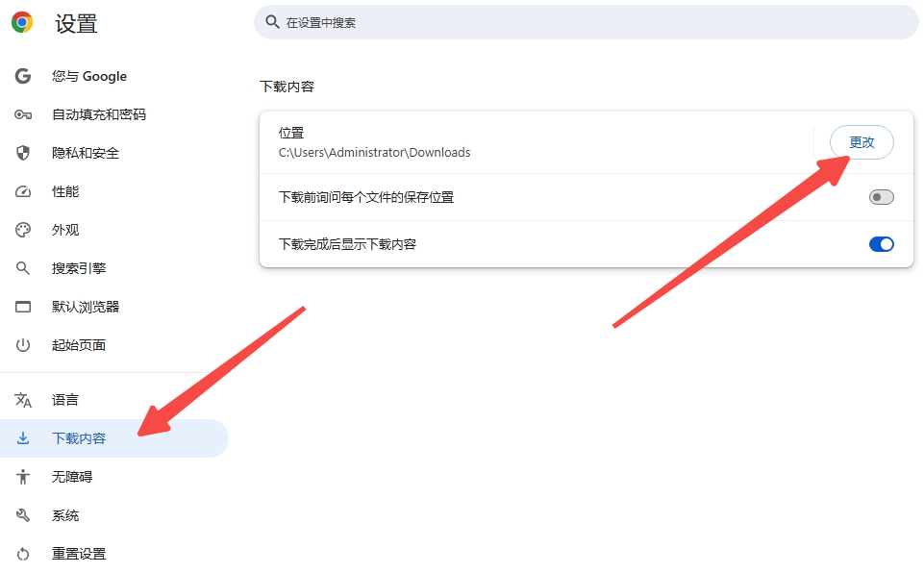Viewport: 924px width, 573px height.
Task: Click the magnifier icon in the search box
Action: tap(272, 22)
